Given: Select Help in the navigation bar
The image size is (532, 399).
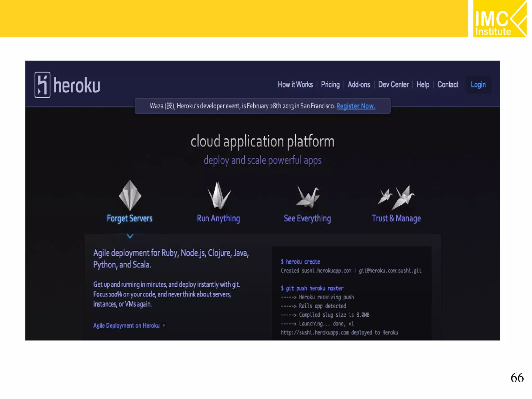Looking at the screenshot, I should click(x=423, y=85).
